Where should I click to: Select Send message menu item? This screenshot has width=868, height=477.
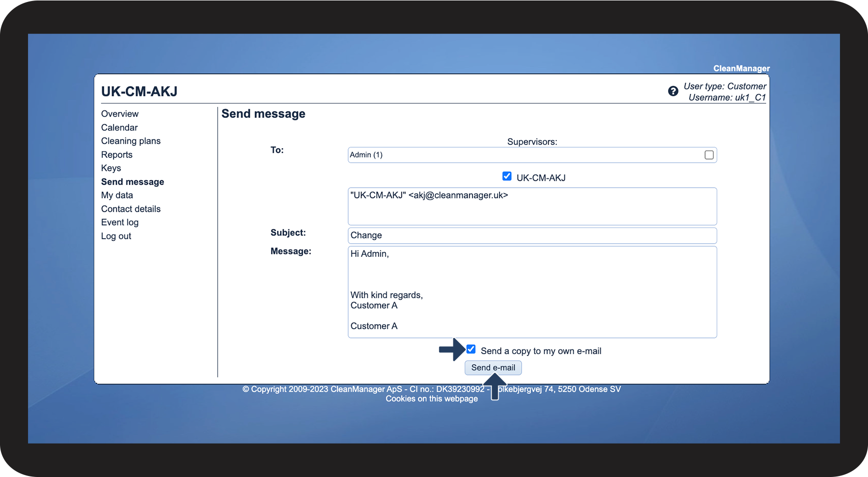[x=133, y=182]
